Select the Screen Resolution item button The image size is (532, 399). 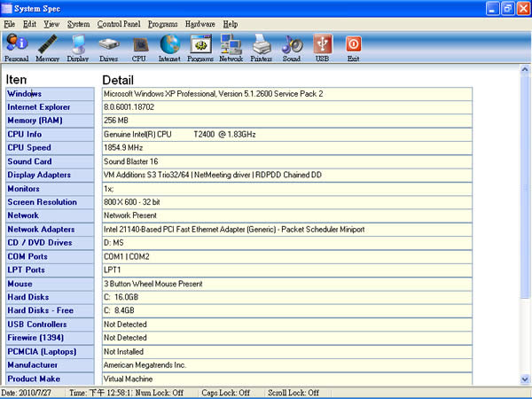(50, 202)
